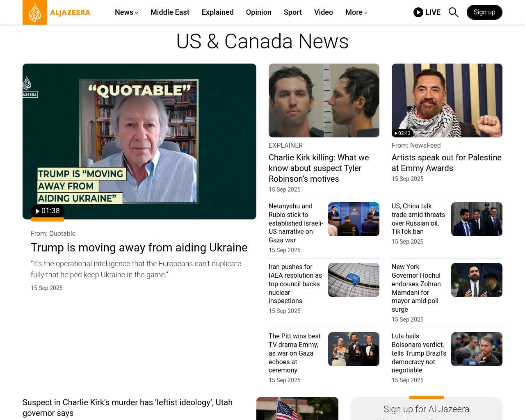The height and width of the screenshot is (420, 525).
Task: Click the Mamdani speaking thumbnail
Action: click(x=477, y=280)
